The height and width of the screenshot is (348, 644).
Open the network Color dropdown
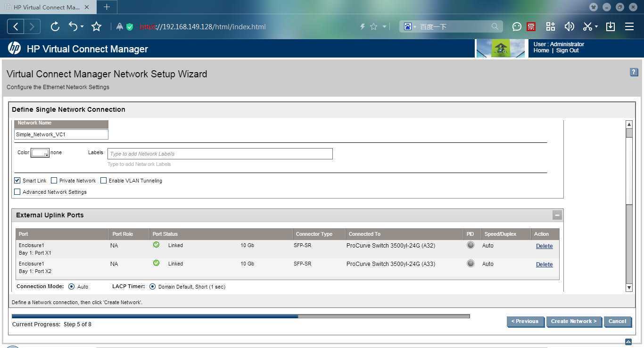coord(40,153)
